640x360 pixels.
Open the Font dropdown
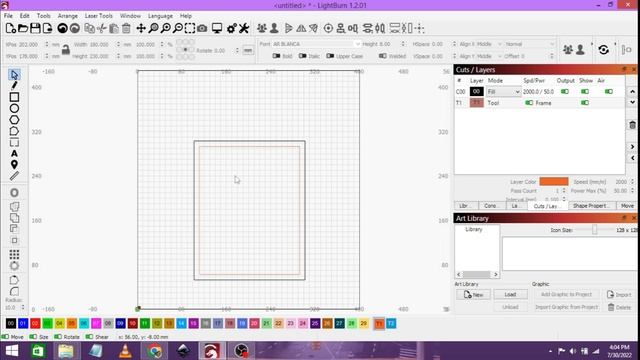(x=316, y=44)
